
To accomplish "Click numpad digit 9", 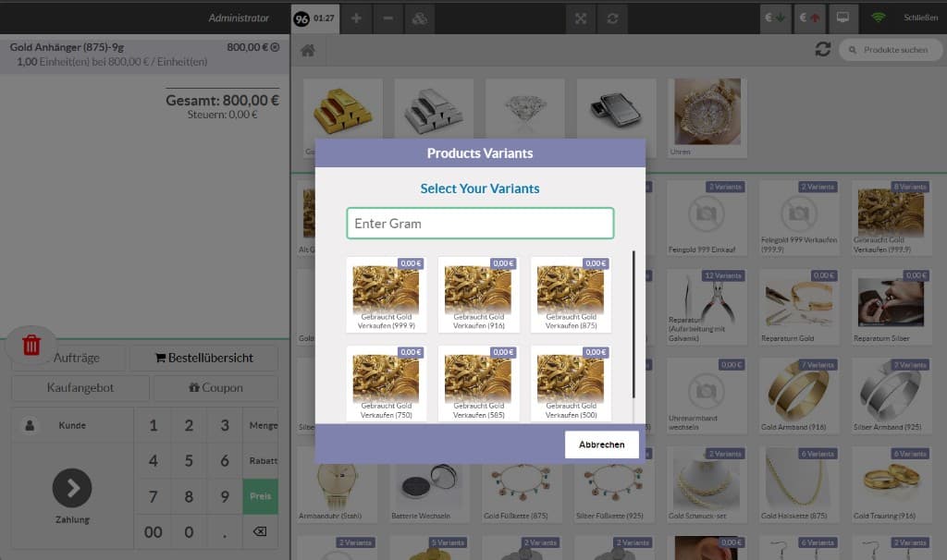I will point(224,496).
